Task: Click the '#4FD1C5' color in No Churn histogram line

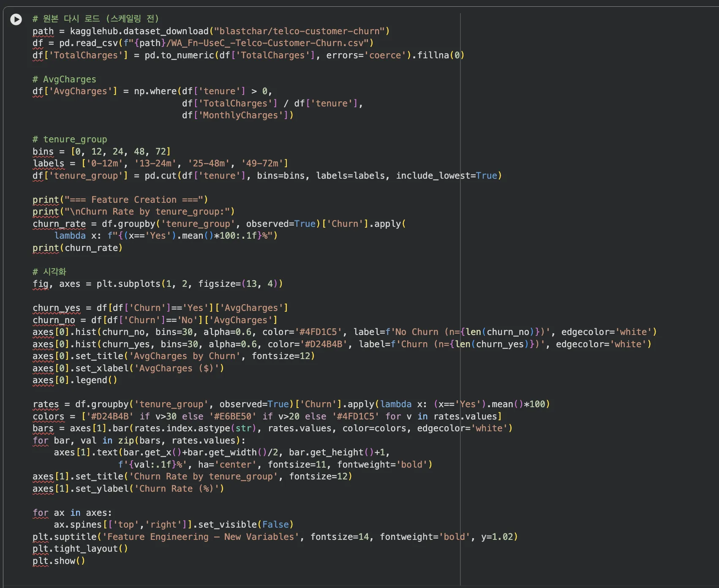Action: [321, 332]
